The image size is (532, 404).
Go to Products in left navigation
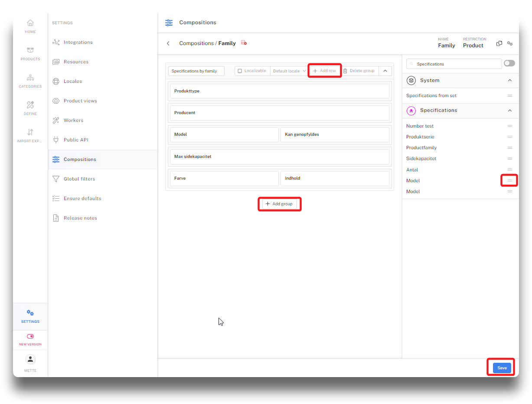pyautogui.click(x=30, y=53)
